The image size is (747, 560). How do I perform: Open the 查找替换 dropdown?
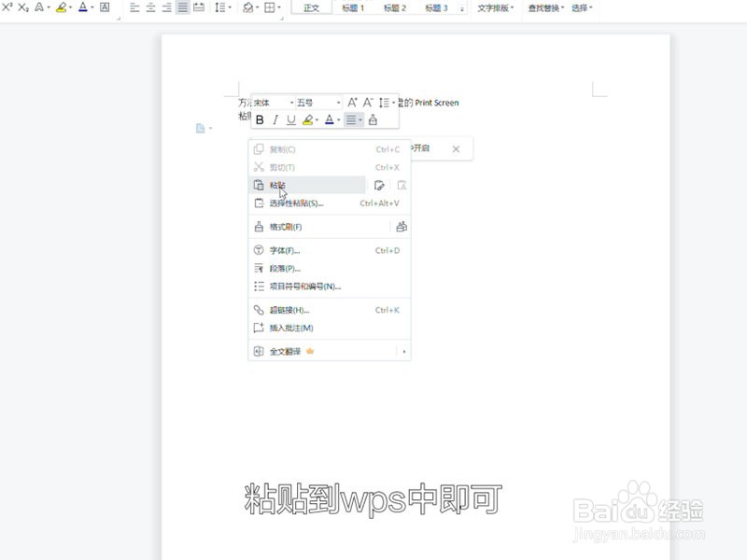(x=546, y=7)
